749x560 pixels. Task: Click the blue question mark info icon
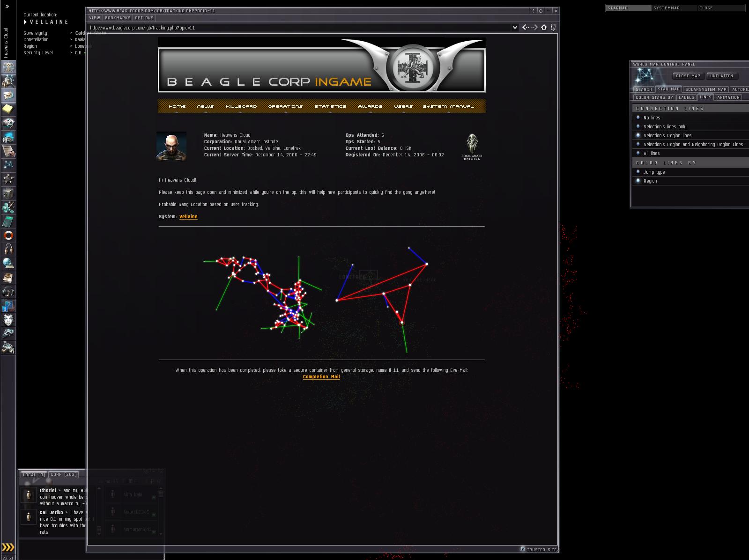point(8,306)
